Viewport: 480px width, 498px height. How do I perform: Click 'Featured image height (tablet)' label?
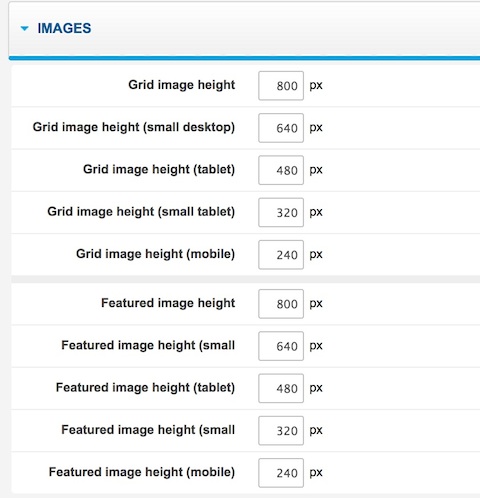145,388
